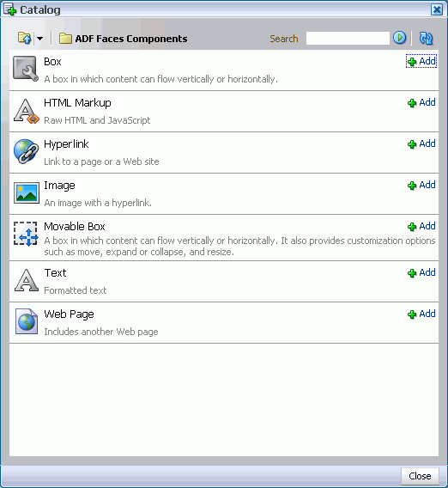The image size is (448, 488).
Task: Focus the Search input field
Action: coord(348,39)
